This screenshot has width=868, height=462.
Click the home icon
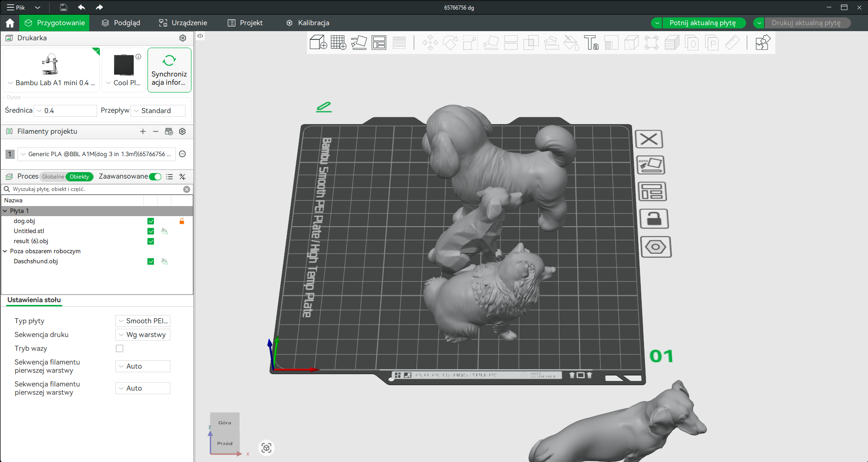click(10, 23)
